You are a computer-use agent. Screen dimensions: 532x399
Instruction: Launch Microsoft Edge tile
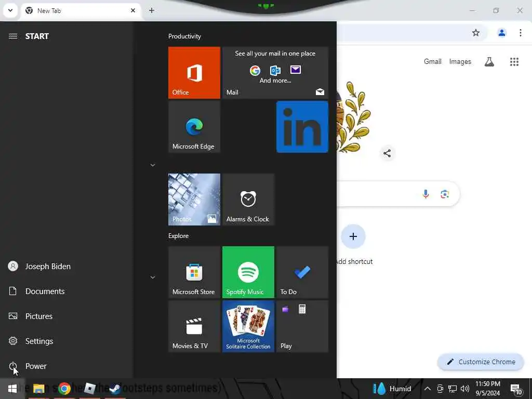click(194, 127)
